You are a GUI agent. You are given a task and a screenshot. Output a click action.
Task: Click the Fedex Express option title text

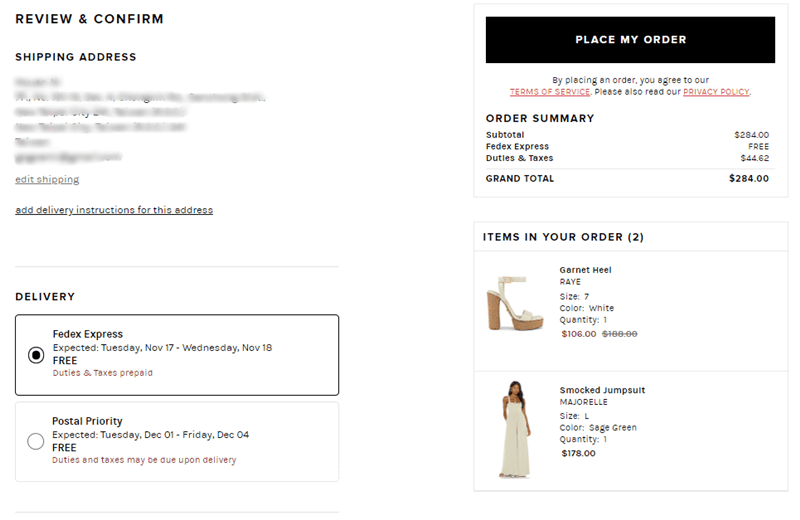[x=88, y=334]
